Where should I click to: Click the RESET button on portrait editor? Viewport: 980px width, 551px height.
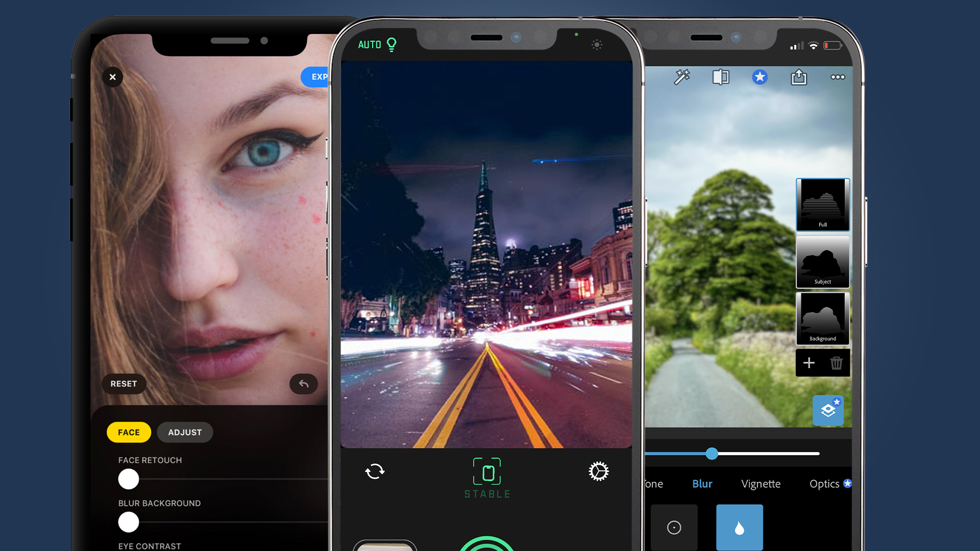[123, 384]
